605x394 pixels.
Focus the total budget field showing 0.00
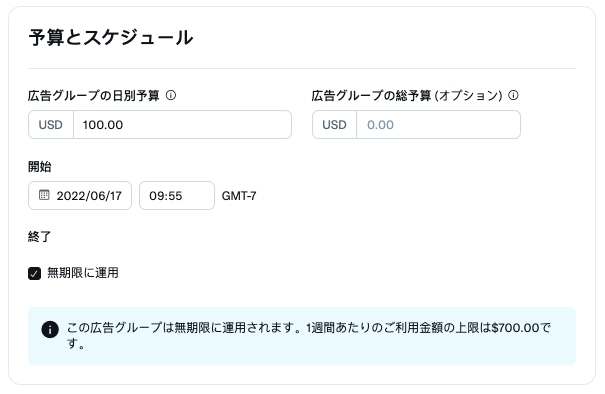tap(438, 125)
